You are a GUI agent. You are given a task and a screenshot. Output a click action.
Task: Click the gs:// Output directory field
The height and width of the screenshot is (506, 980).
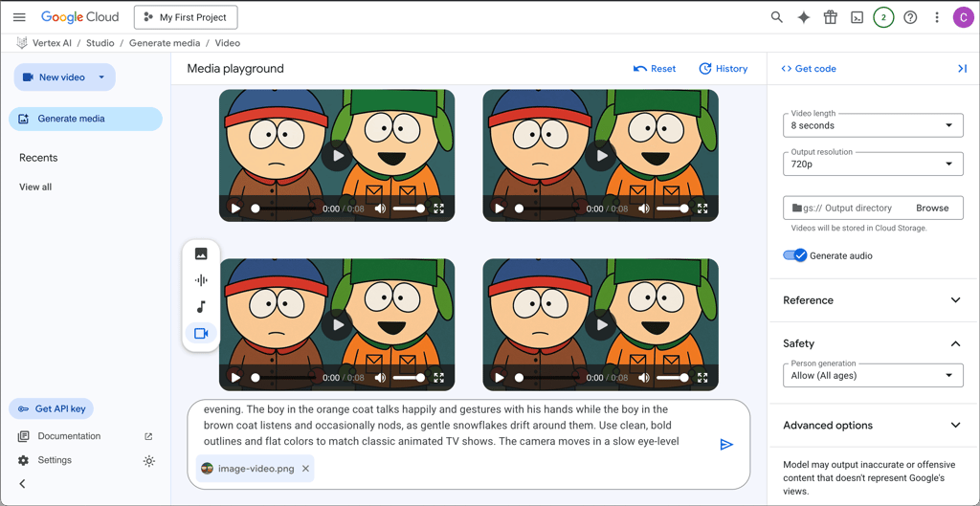(873, 208)
